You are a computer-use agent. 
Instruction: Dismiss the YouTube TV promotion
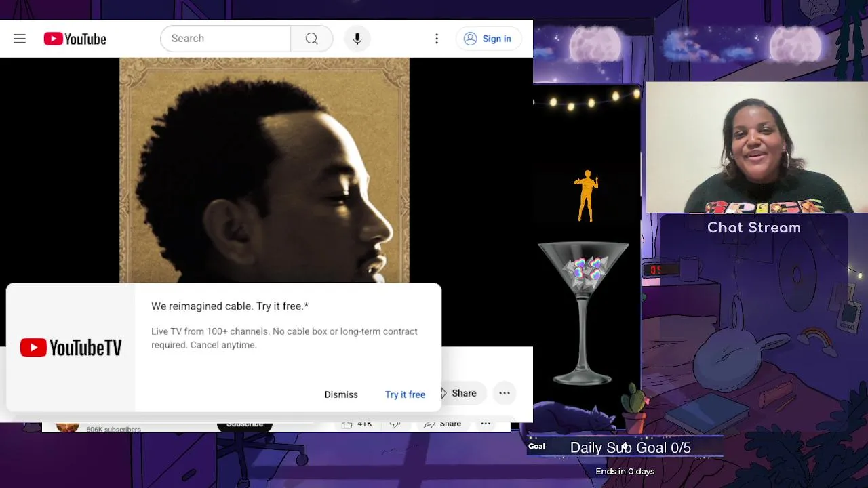pyautogui.click(x=341, y=394)
